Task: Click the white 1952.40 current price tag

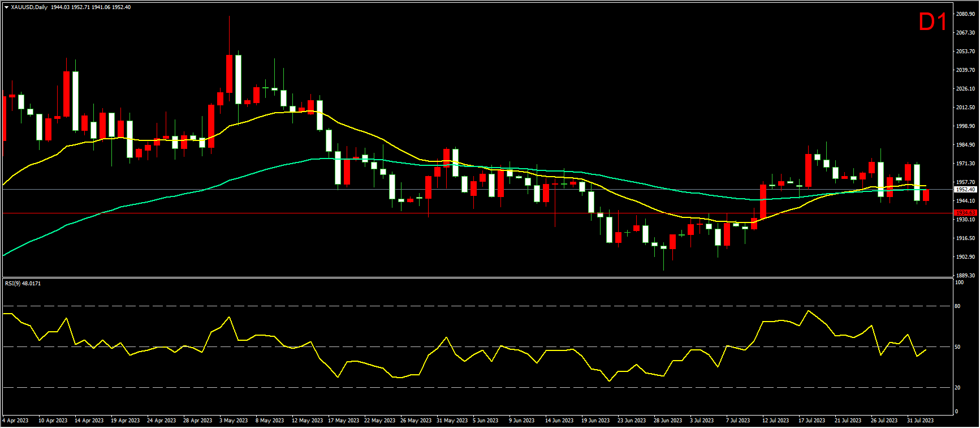Action: coord(965,190)
